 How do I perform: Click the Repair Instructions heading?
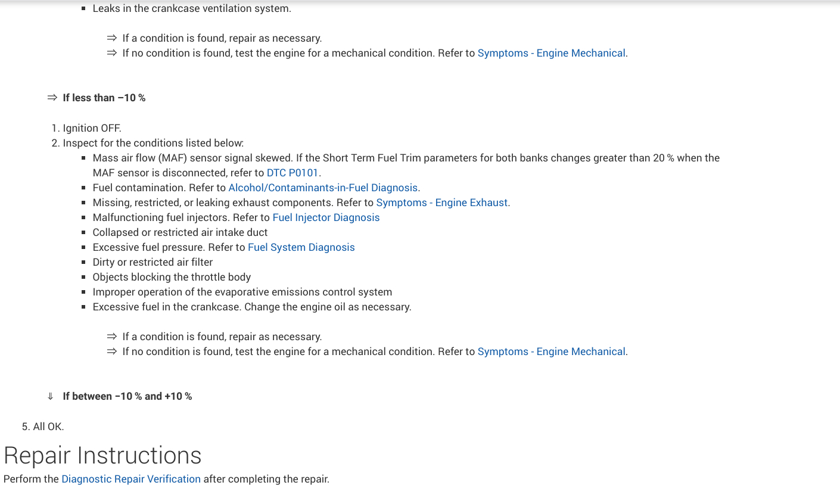102,455
